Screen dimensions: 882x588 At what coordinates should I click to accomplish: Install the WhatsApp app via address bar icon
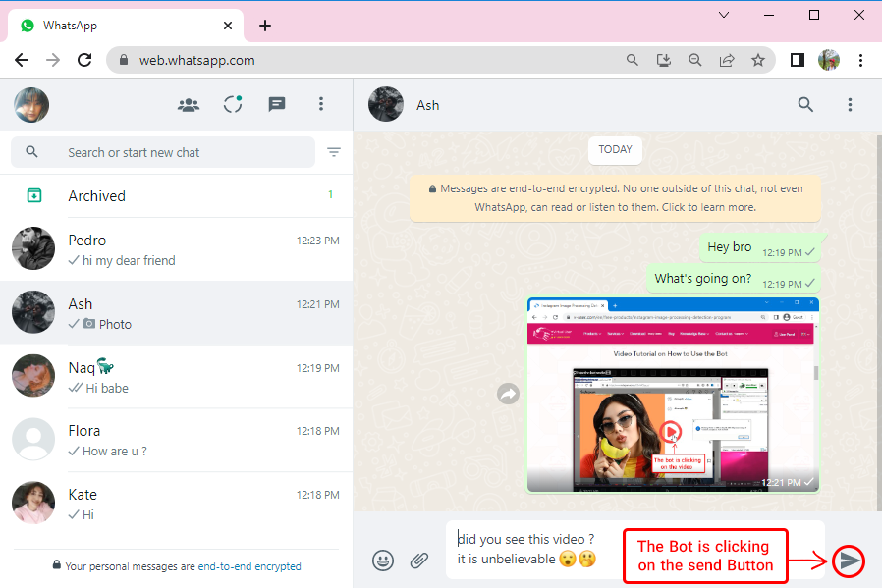point(664,60)
